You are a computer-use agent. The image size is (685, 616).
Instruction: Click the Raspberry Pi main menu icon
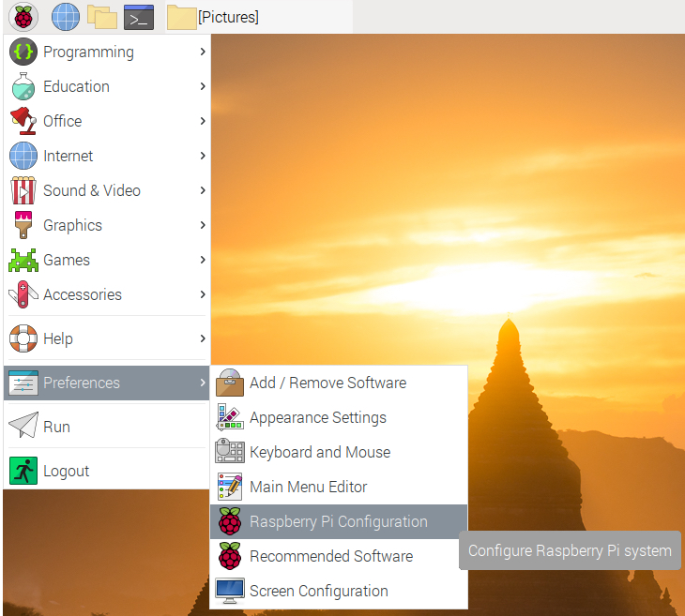(x=23, y=16)
